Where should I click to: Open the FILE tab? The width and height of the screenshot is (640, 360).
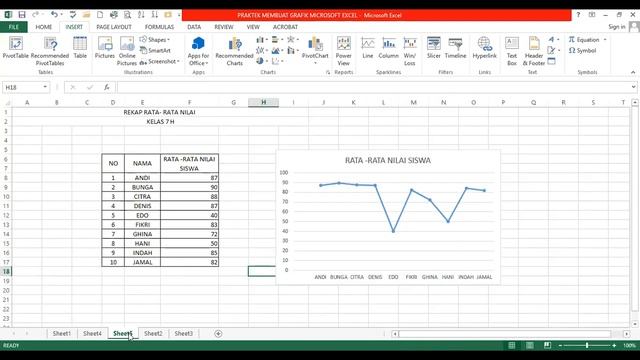pyautogui.click(x=14, y=27)
